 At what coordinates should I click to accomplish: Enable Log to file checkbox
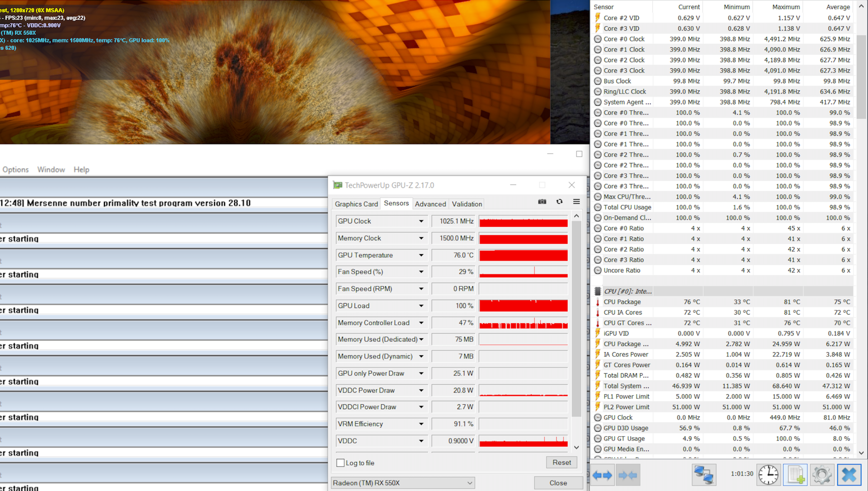(x=341, y=463)
